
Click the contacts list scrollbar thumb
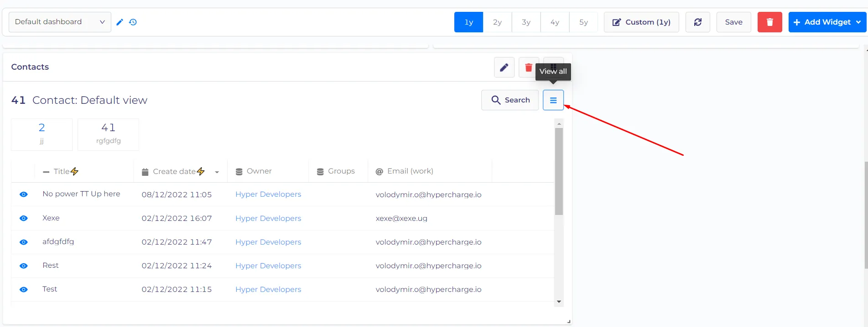(559, 171)
